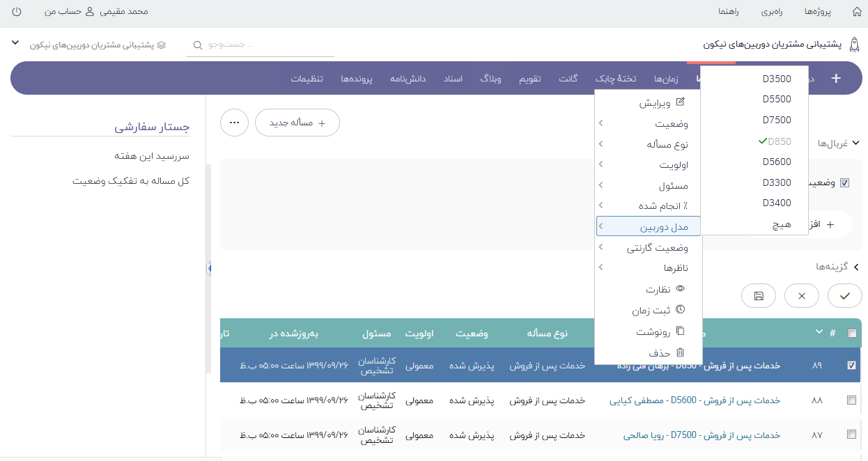The width and height of the screenshot is (868, 461).
Task: Toggle the select-all checkbox in table header
Action: (852, 334)
